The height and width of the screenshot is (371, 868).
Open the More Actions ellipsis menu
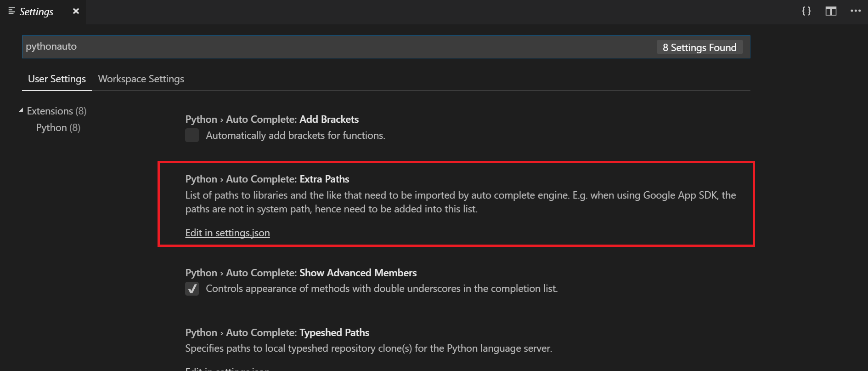[x=855, y=11]
